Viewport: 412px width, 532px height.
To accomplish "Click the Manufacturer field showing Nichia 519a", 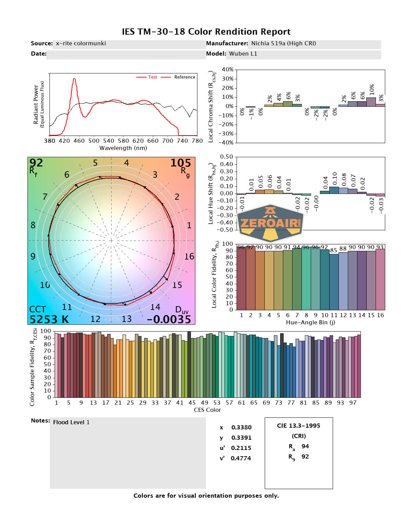I will pos(314,44).
